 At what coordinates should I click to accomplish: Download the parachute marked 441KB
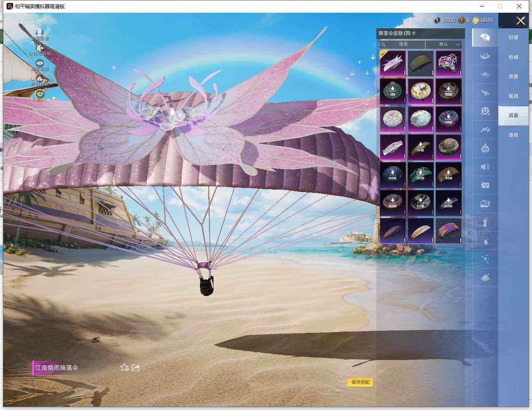[421, 147]
